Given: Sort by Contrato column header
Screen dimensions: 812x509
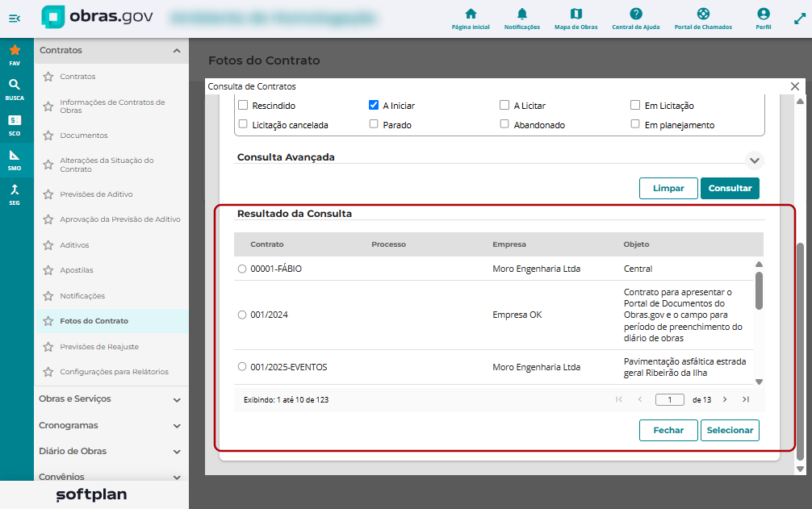Looking at the screenshot, I should tap(266, 244).
